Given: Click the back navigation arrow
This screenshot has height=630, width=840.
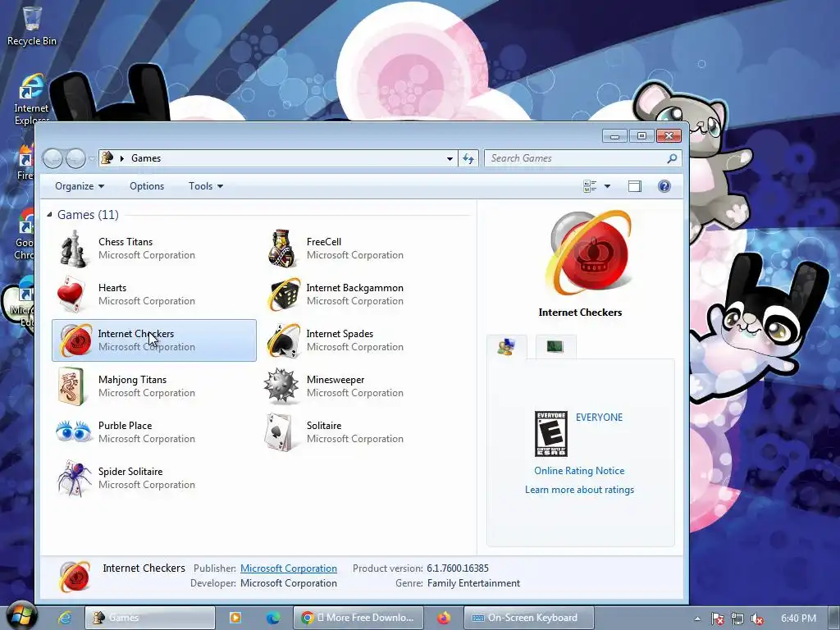Looking at the screenshot, I should click(52, 158).
